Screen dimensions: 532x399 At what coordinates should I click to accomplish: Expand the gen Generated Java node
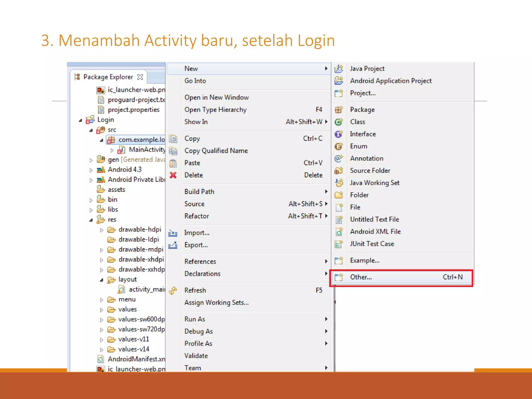[91, 160]
